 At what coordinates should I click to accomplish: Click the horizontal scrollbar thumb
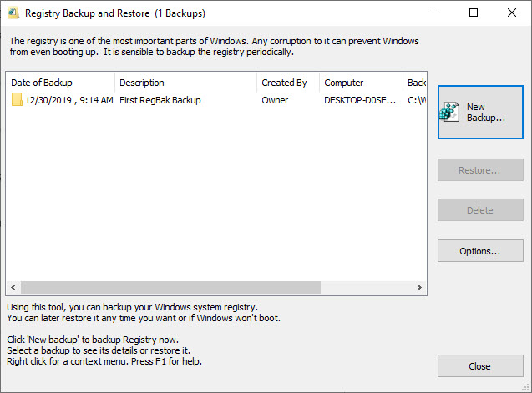[170, 287]
